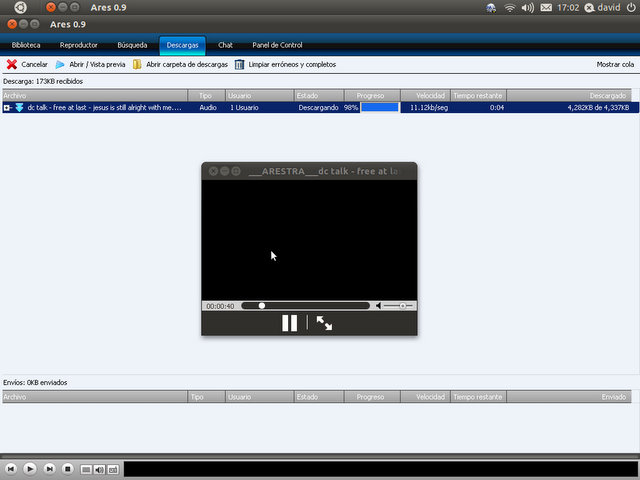Sort downloads by Tiempo restante column
The image size is (640, 480).
pos(478,96)
